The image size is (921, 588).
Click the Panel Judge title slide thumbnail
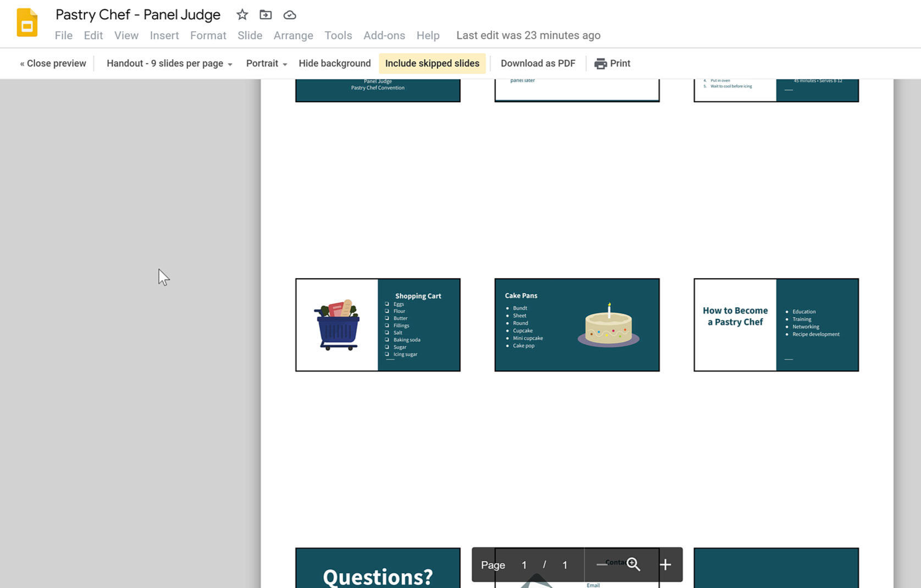pyautogui.click(x=378, y=90)
